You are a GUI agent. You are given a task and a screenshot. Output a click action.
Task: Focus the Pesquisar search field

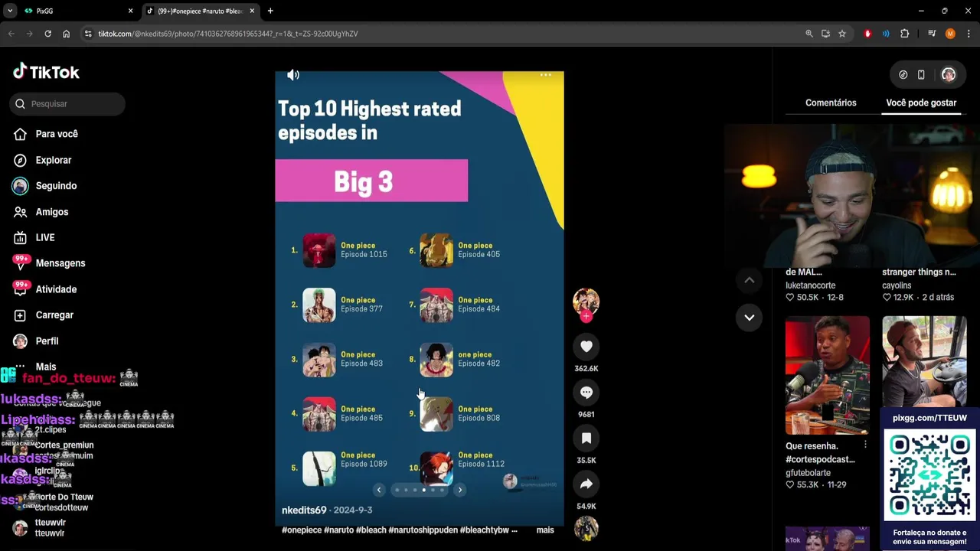[x=67, y=104]
